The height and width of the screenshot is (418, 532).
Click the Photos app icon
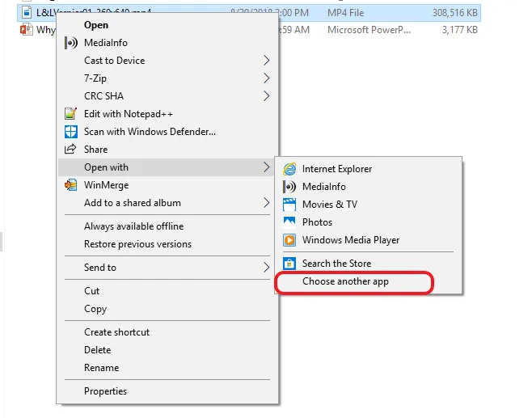289,222
